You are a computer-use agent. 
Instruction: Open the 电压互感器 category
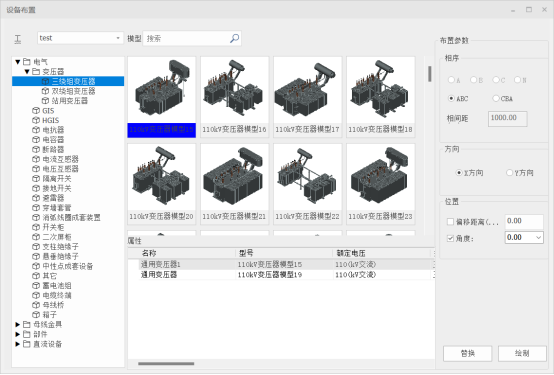pyautogui.click(x=55, y=169)
